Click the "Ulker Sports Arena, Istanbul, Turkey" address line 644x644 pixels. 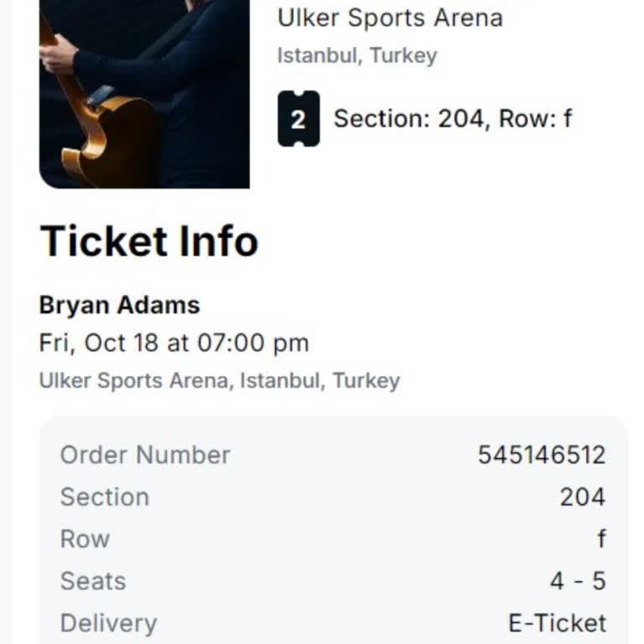coord(219,381)
